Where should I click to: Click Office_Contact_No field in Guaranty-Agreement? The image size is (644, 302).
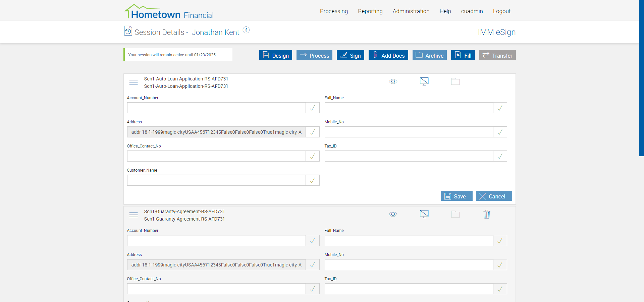[216, 289]
